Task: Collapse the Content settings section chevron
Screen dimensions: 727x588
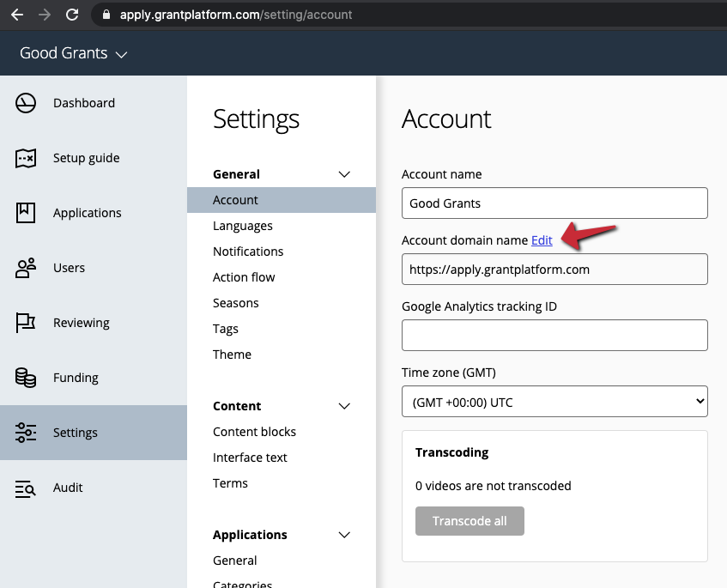Action: click(x=344, y=406)
